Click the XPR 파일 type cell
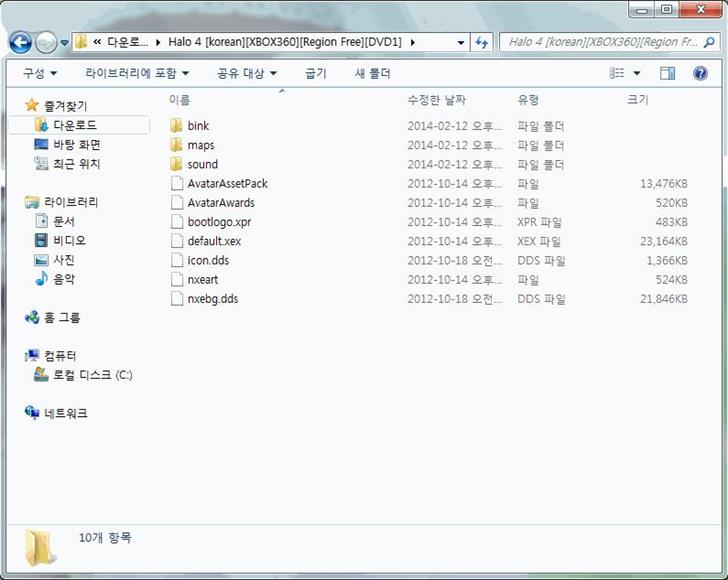728x580 pixels. [540, 222]
